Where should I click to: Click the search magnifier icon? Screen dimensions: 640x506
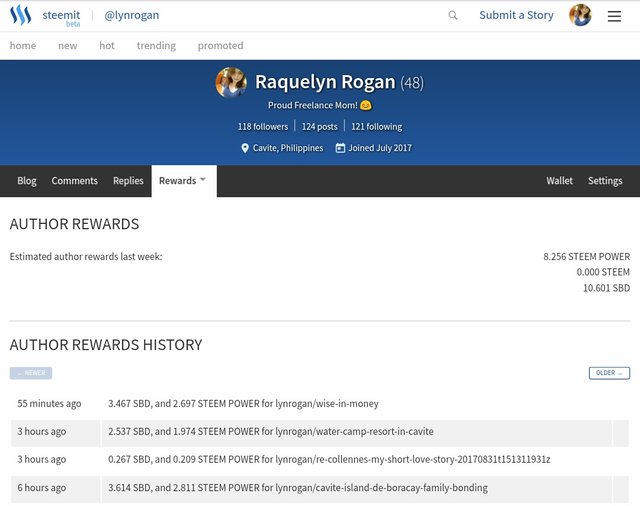(x=453, y=16)
